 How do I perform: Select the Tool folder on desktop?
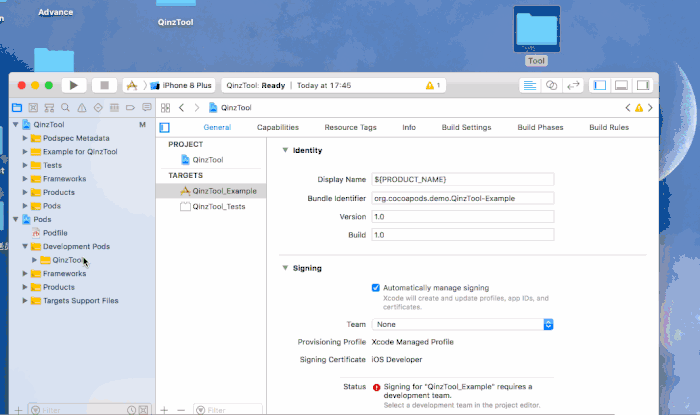[x=537, y=36]
